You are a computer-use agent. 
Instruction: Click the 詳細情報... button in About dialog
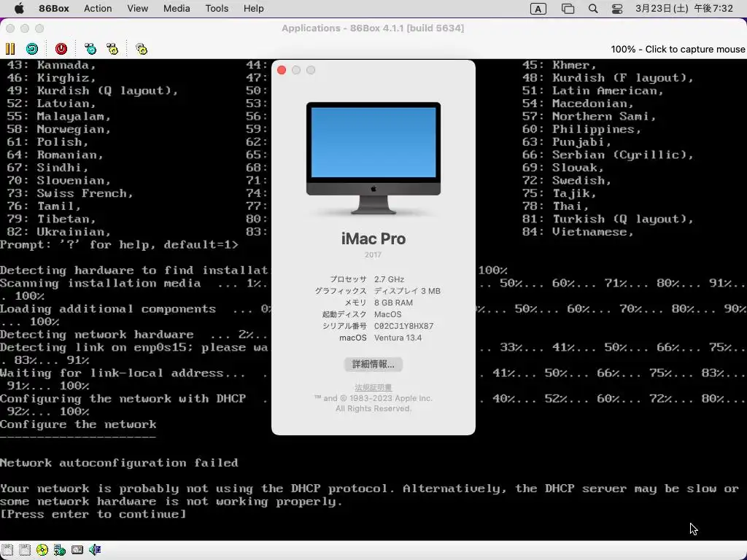pos(373,365)
